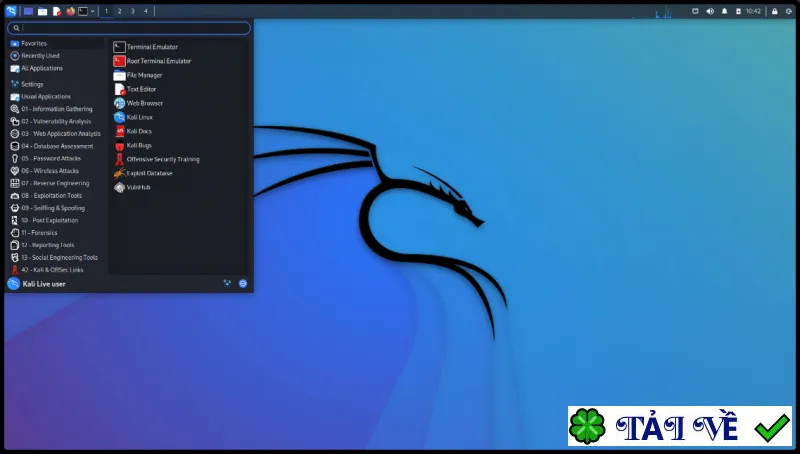Screen dimensions: 800x454
Task: Open the VulnHub entry
Action: click(x=180, y=187)
